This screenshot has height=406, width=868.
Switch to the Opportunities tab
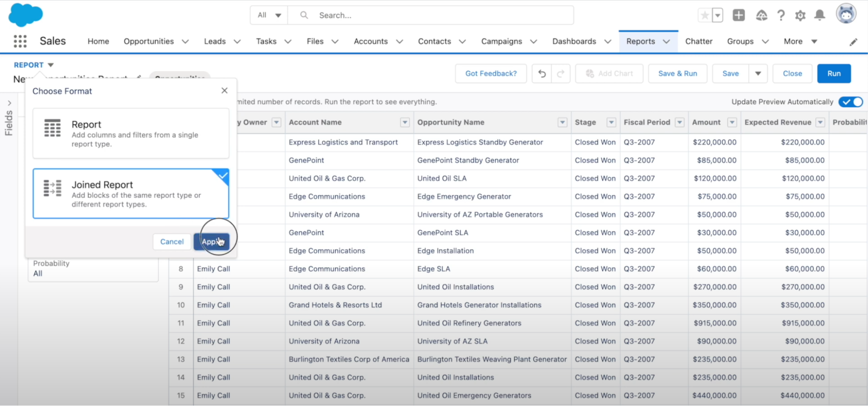[149, 41]
